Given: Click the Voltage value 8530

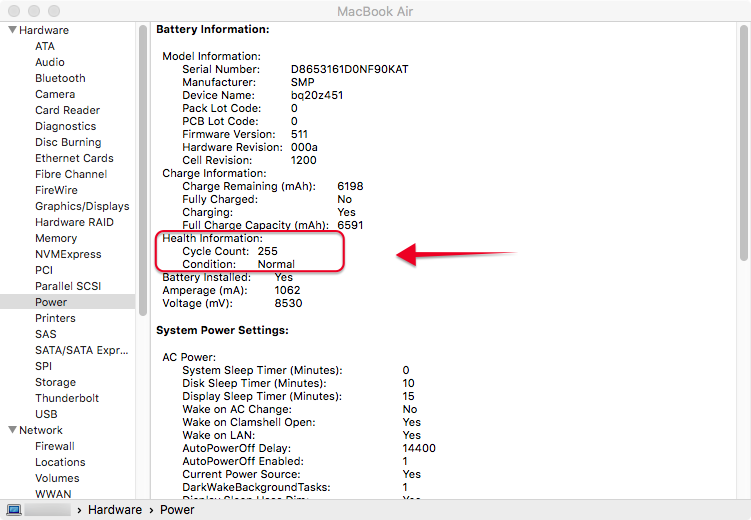Looking at the screenshot, I should tap(288, 303).
